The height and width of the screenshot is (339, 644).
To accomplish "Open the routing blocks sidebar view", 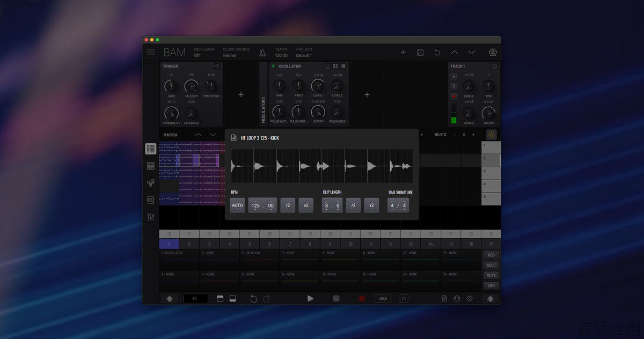I will (151, 183).
